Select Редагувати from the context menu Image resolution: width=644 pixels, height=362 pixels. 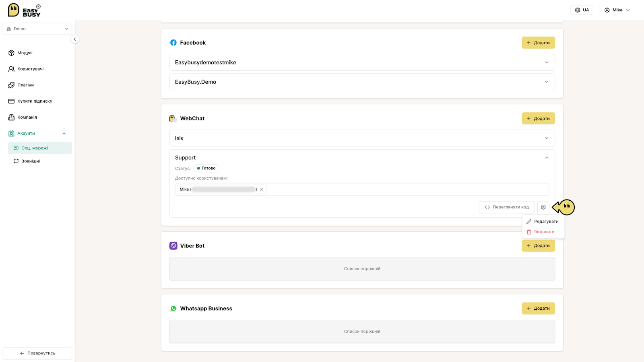coord(543,222)
